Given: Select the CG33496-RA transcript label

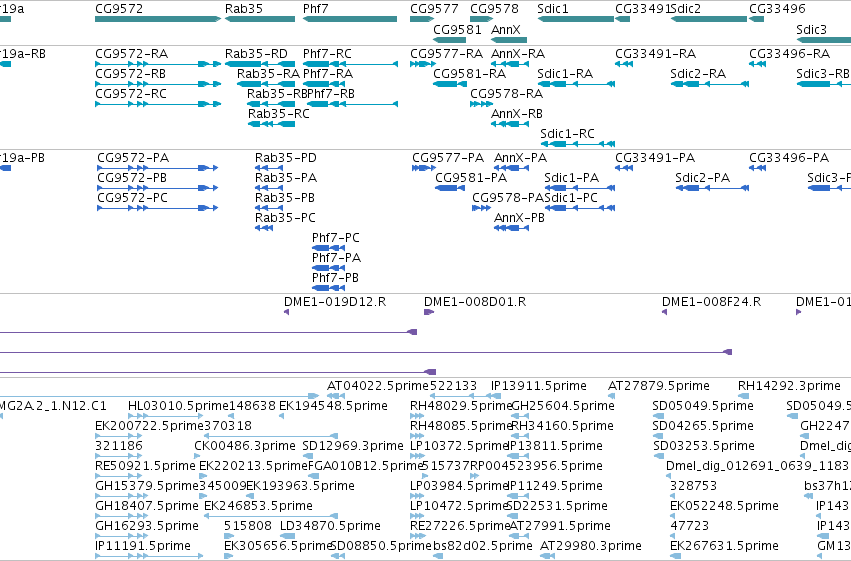Looking at the screenshot, I should [x=789, y=54].
